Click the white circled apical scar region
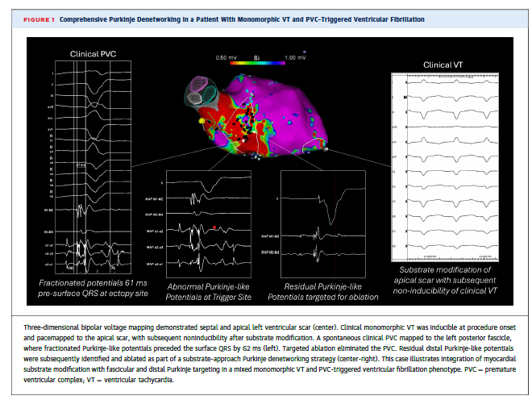The height and width of the screenshot is (400, 532). pyautogui.click(x=315, y=145)
